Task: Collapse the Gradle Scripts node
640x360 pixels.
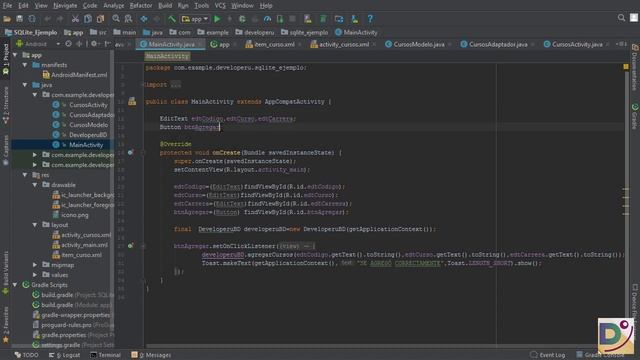Action: coord(15,285)
